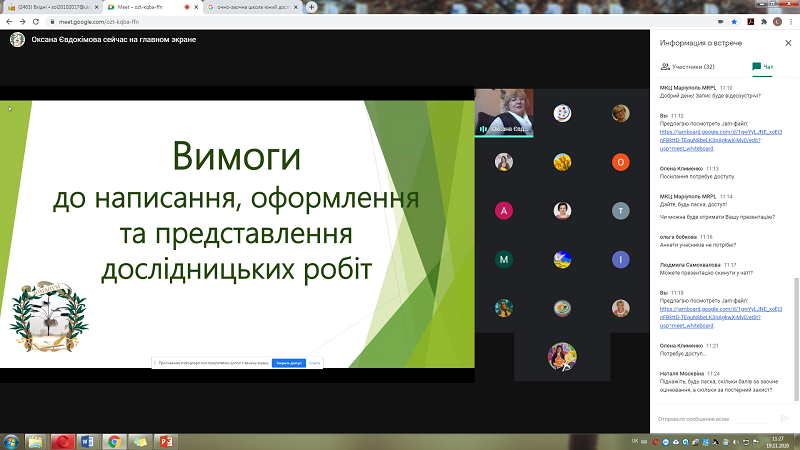Click the gray 'T' participant avatar
This screenshot has width=800, height=450.
[x=621, y=210]
